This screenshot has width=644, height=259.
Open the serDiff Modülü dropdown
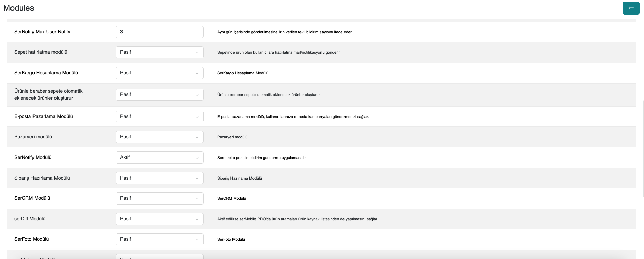click(159, 219)
